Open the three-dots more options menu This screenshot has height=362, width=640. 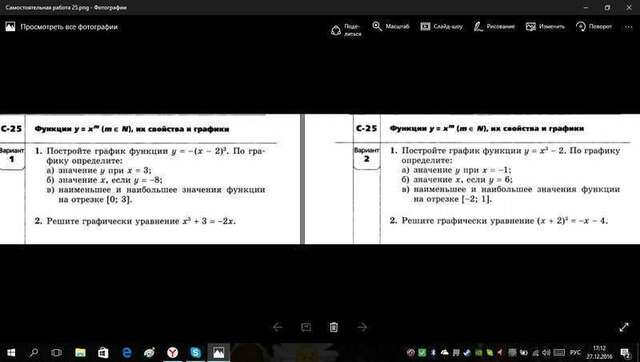[x=628, y=27]
